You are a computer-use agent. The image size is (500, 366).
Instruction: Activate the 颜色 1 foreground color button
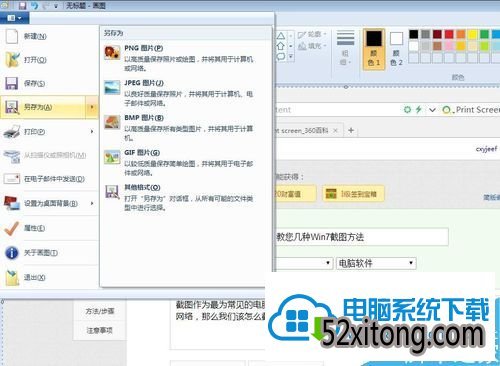(374, 49)
